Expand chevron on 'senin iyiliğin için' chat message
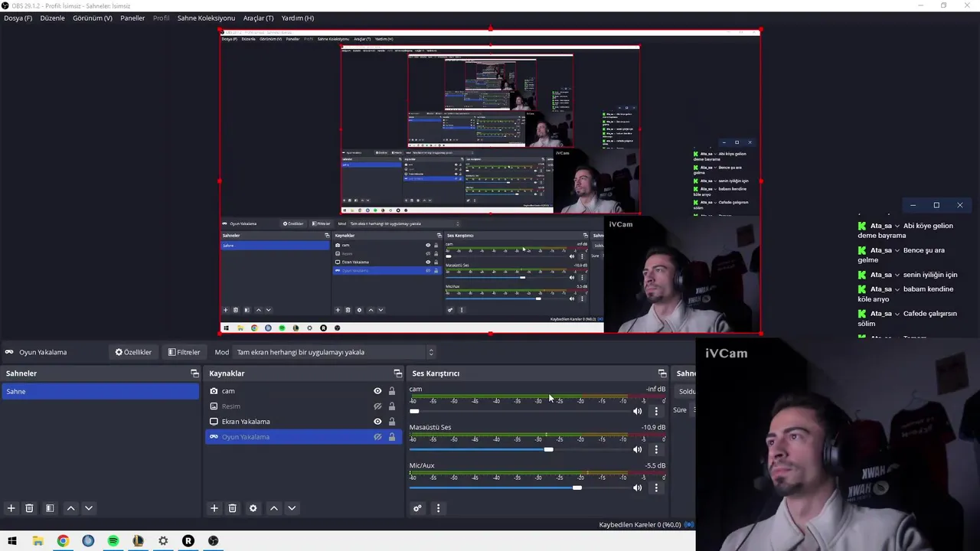 (x=897, y=275)
